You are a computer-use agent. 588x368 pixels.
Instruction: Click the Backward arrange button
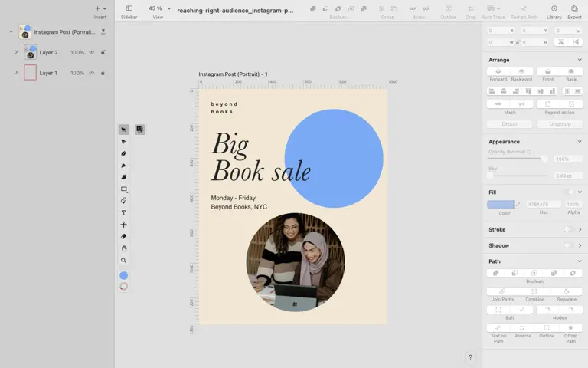coord(521,71)
